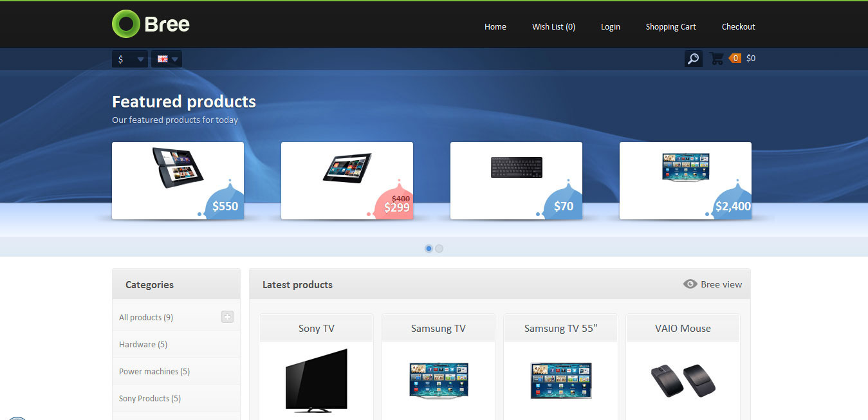This screenshot has height=420, width=868.
Task: Click the Sony TV product image
Action: pos(317,380)
